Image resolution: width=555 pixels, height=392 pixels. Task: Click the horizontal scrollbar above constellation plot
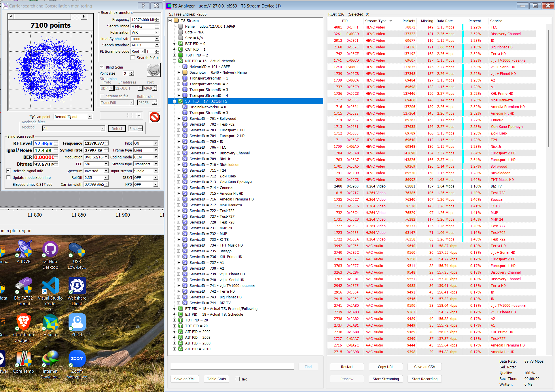pos(48,16)
